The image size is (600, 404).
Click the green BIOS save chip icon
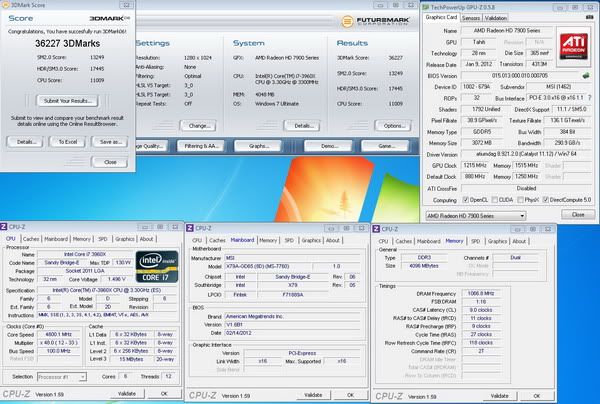coord(585,76)
